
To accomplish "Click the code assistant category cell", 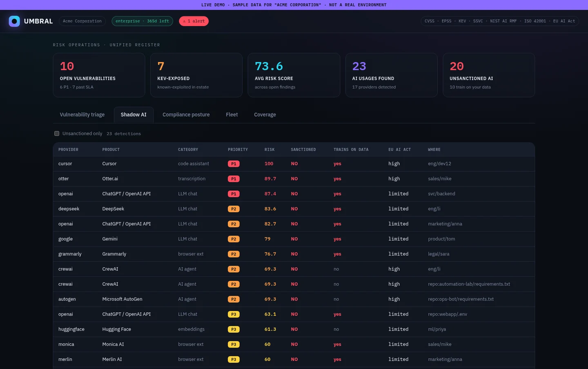I will click(x=193, y=164).
